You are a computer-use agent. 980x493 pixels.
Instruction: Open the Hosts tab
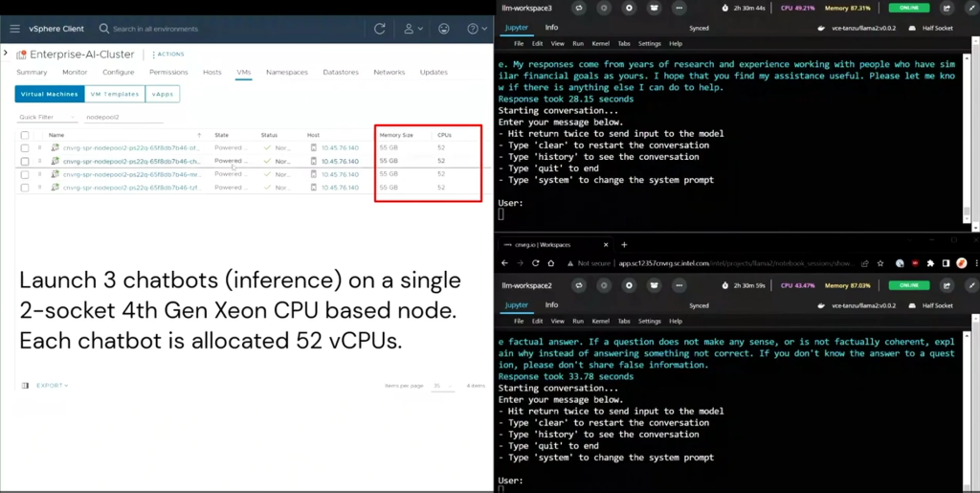212,72
